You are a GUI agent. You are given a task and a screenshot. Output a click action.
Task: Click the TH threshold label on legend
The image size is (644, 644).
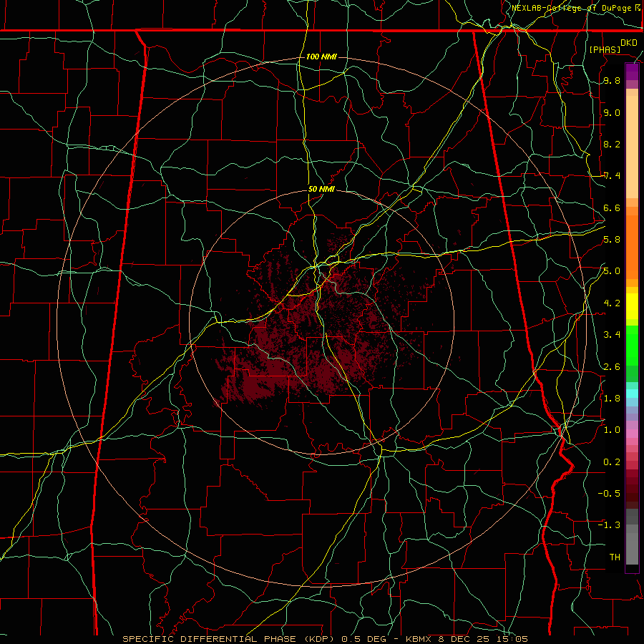(x=615, y=557)
